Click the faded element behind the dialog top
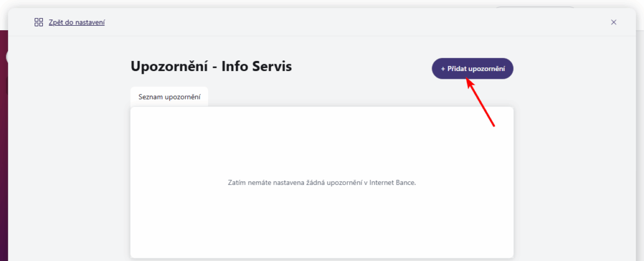Viewport: 644px width, 261px height. 535,8
